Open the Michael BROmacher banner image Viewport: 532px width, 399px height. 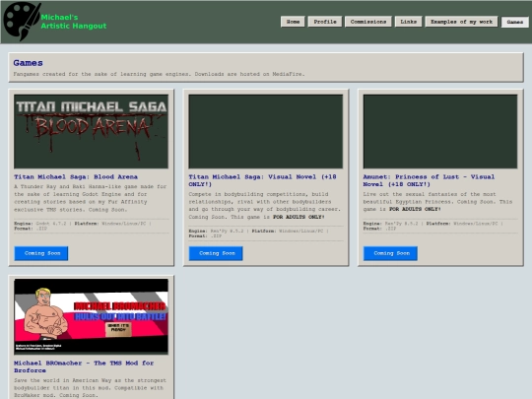pyautogui.click(x=91, y=316)
